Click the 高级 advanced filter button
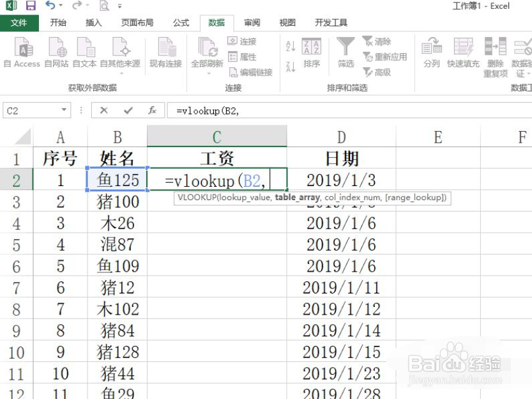Viewport: 532px width, 399px height. click(x=377, y=72)
